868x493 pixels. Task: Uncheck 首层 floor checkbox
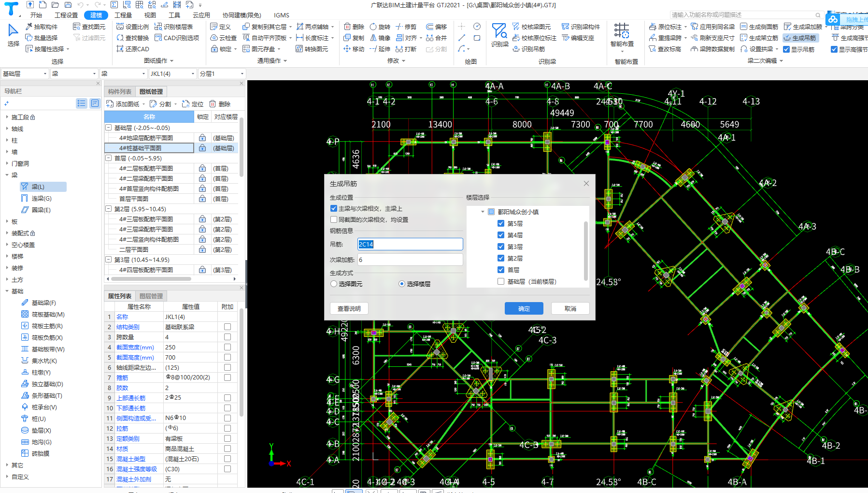tap(501, 270)
